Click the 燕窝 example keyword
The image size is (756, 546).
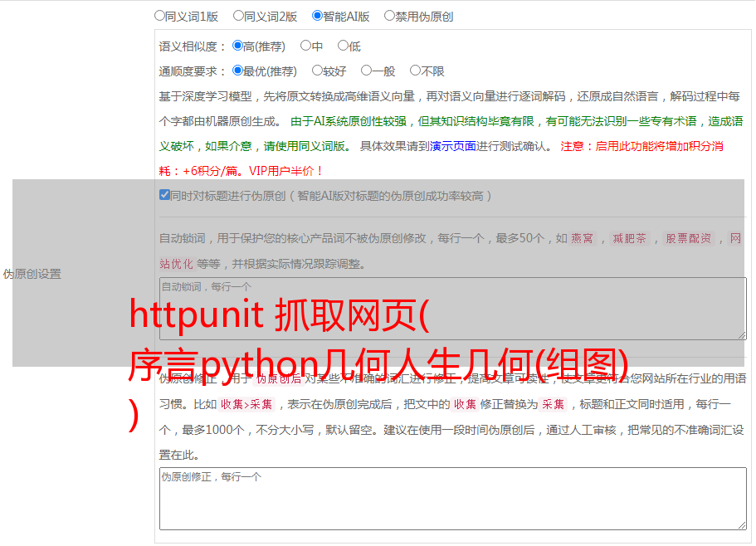click(x=582, y=238)
